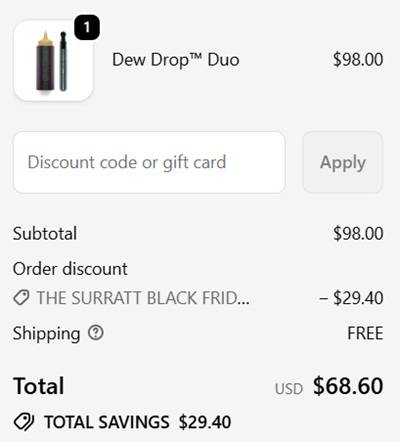This screenshot has width=400, height=442.
Task: Click the Apply discount button
Action: [x=343, y=162]
